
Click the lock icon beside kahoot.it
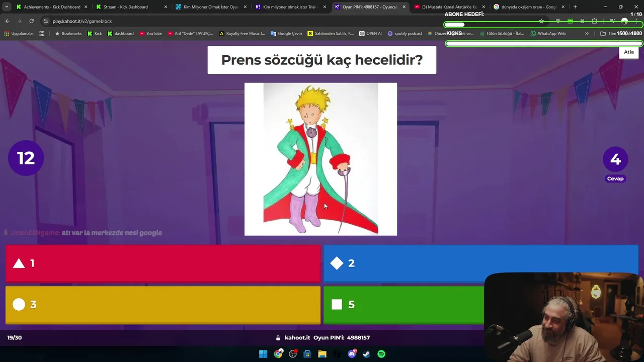pos(278,338)
